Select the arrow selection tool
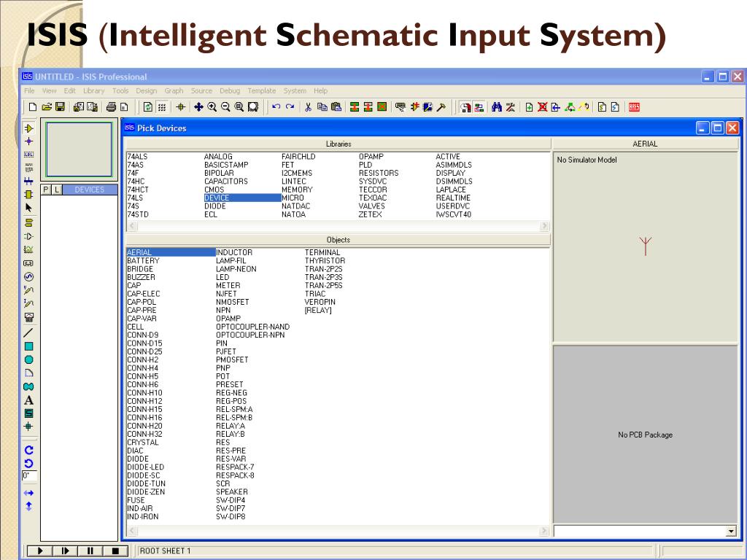The image size is (747, 560). pos(28,208)
